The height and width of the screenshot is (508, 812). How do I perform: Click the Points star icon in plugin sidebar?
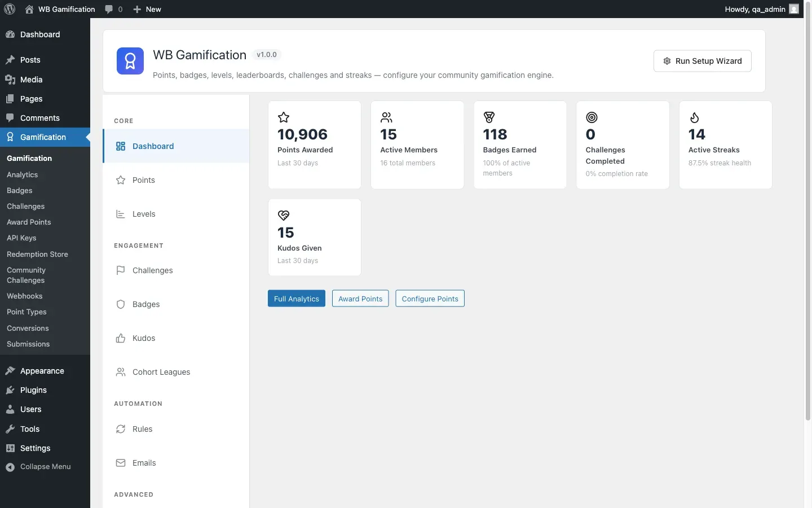[121, 180]
